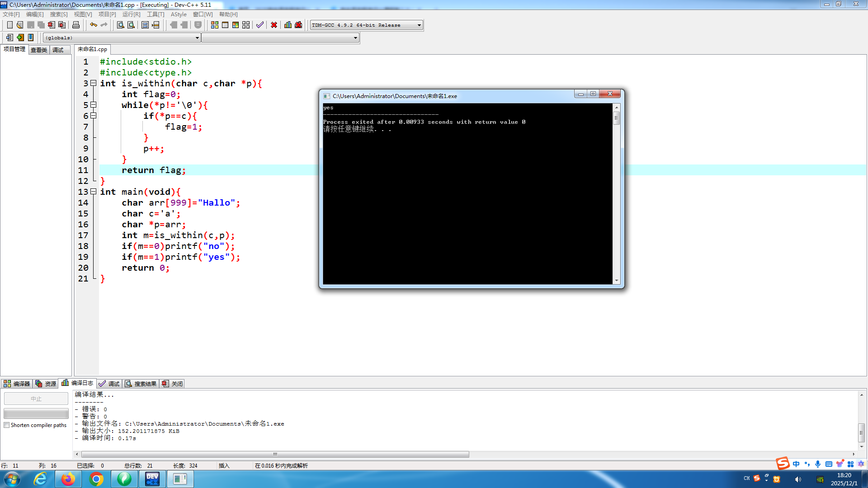This screenshot has width=868, height=488.
Task: Open the TDM-GCC compiler selection dropdown
Action: point(419,25)
